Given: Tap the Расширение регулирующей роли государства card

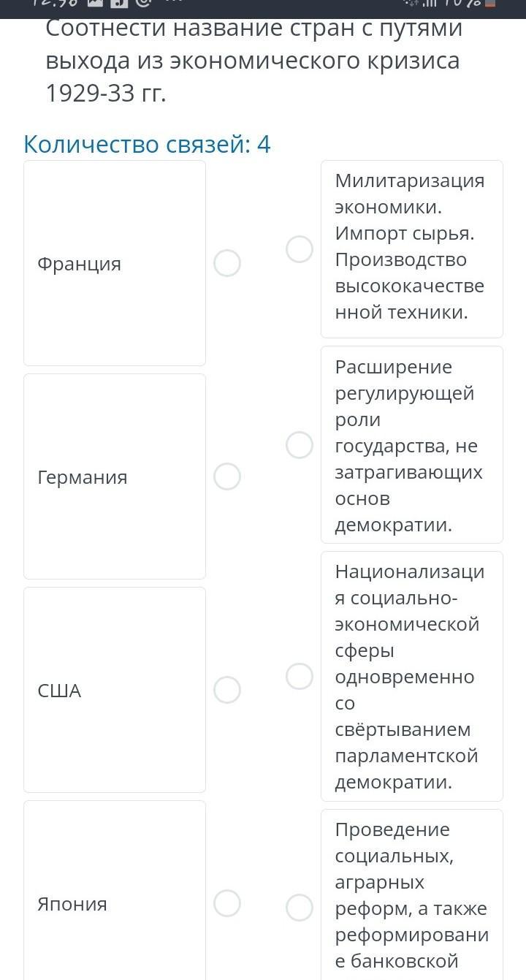Looking at the screenshot, I should [x=411, y=445].
